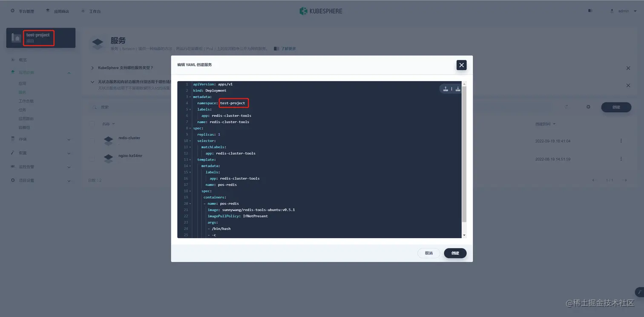644x317 pixels.
Task: Sort by the 创建时间 column header
Action: coord(545,124)
